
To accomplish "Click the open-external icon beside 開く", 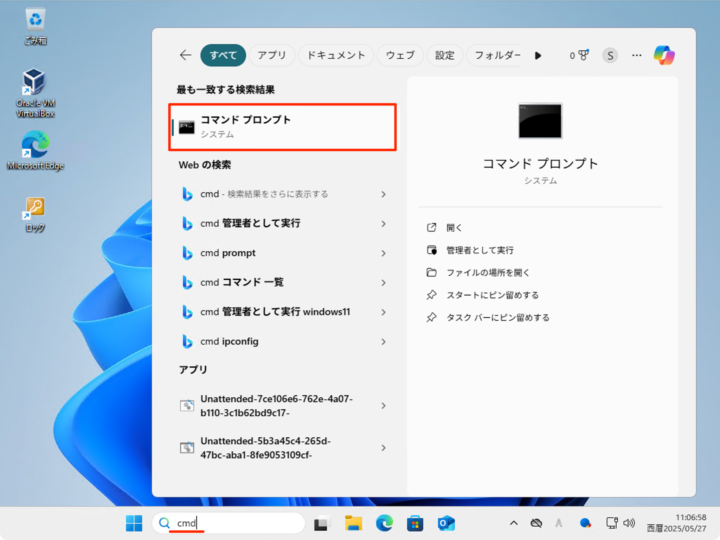I will click(x=431, y=227).
